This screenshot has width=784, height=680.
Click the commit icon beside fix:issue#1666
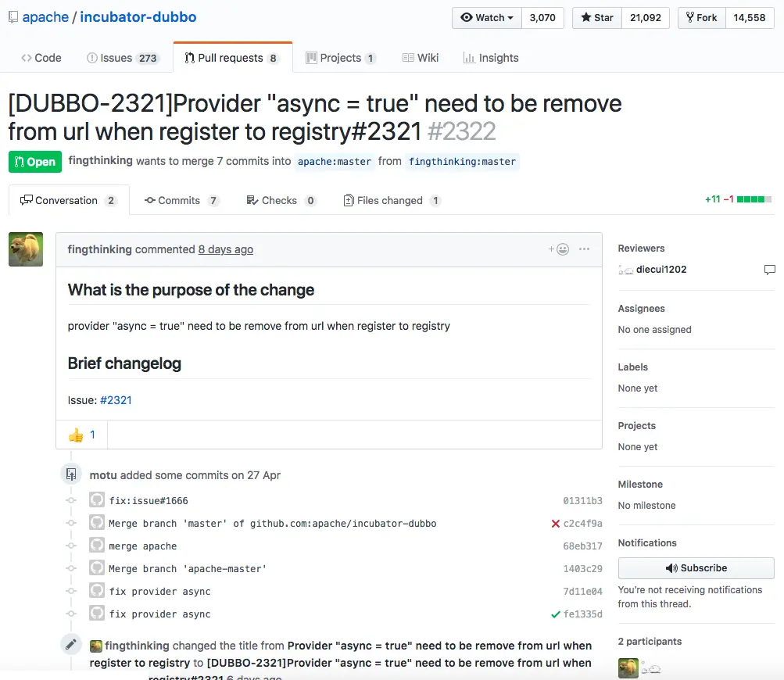96,500
